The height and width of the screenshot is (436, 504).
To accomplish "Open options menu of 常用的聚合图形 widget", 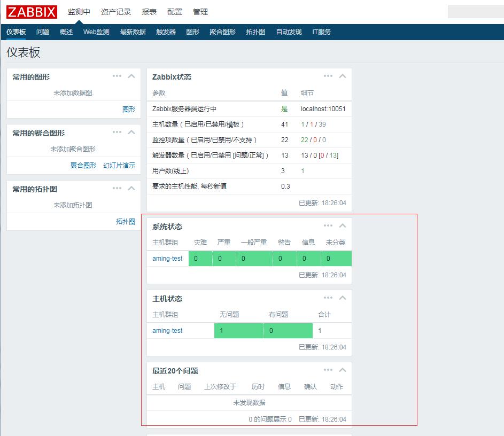I will [x=117, y=133].
